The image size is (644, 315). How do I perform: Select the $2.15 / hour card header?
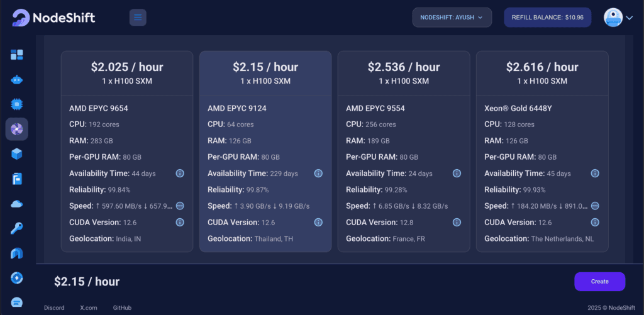(x=265, y=73)
